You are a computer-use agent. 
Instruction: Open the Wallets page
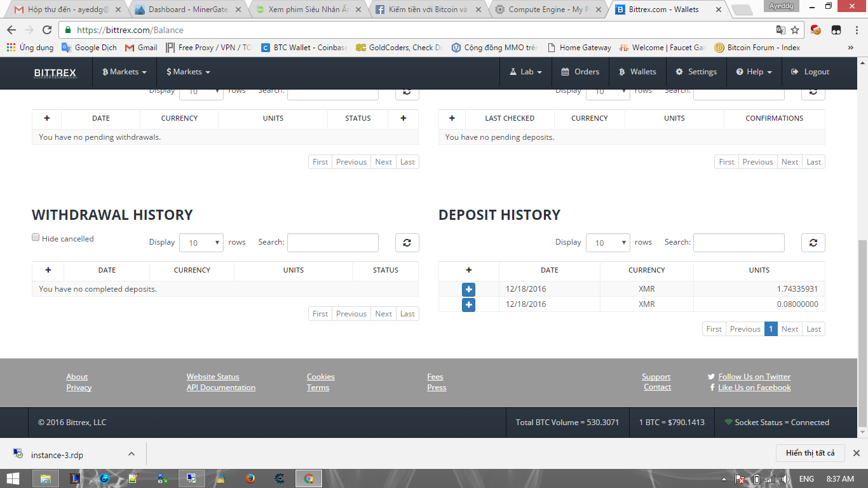637,72
